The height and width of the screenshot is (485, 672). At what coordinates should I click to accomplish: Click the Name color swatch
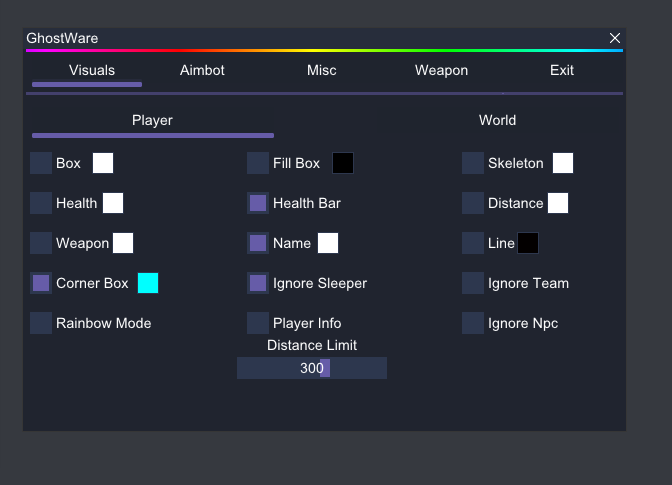(328, 243)
